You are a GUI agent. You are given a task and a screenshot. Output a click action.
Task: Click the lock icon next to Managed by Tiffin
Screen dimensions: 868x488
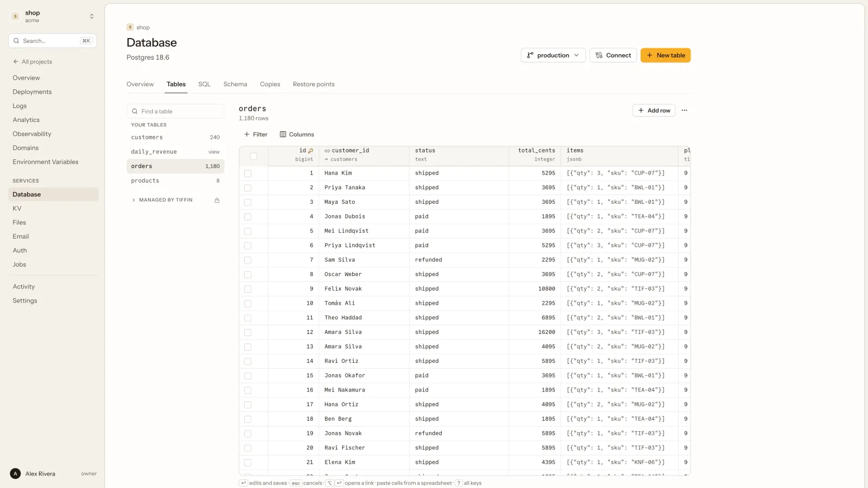[217, 200]
